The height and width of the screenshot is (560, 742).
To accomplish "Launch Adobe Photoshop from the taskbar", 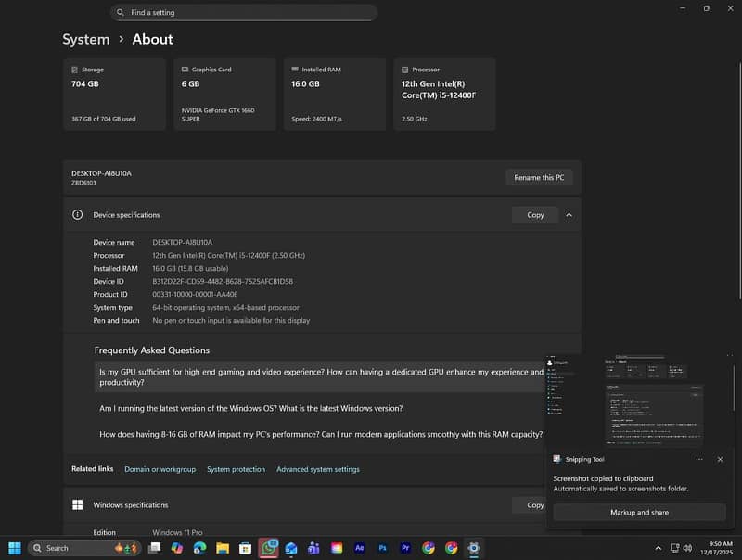I will (381, 547).
